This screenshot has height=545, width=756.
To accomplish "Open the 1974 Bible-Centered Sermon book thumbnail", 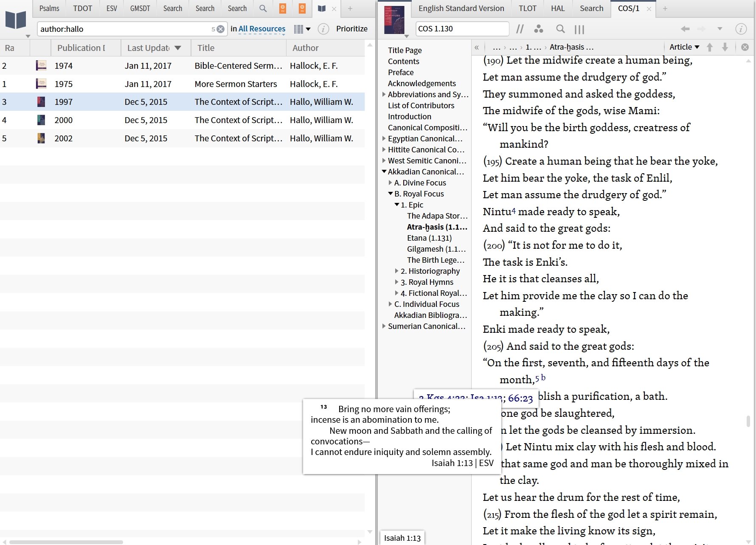I will 41,65.
